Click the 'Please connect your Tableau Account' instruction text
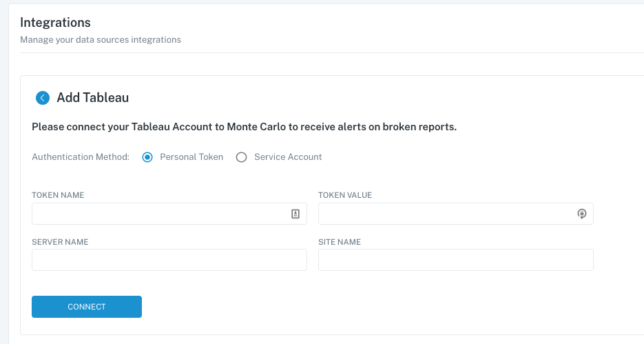 tap(244, 127)
